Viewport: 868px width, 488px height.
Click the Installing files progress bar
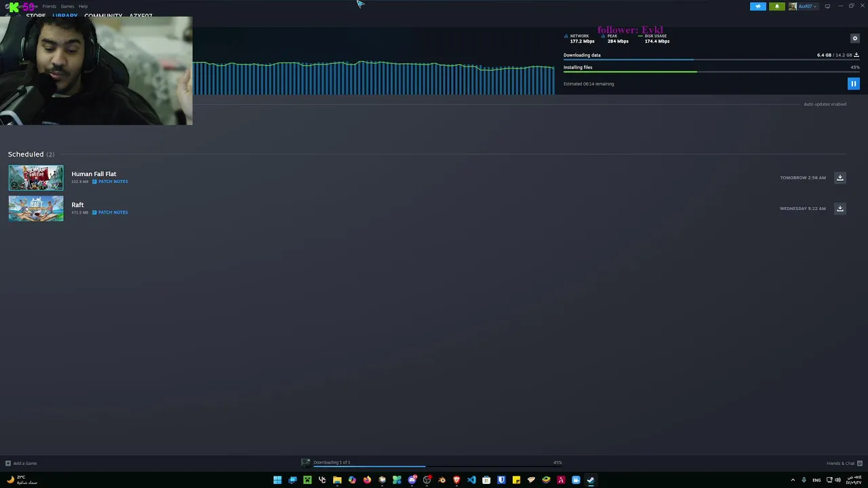(711, 72)
